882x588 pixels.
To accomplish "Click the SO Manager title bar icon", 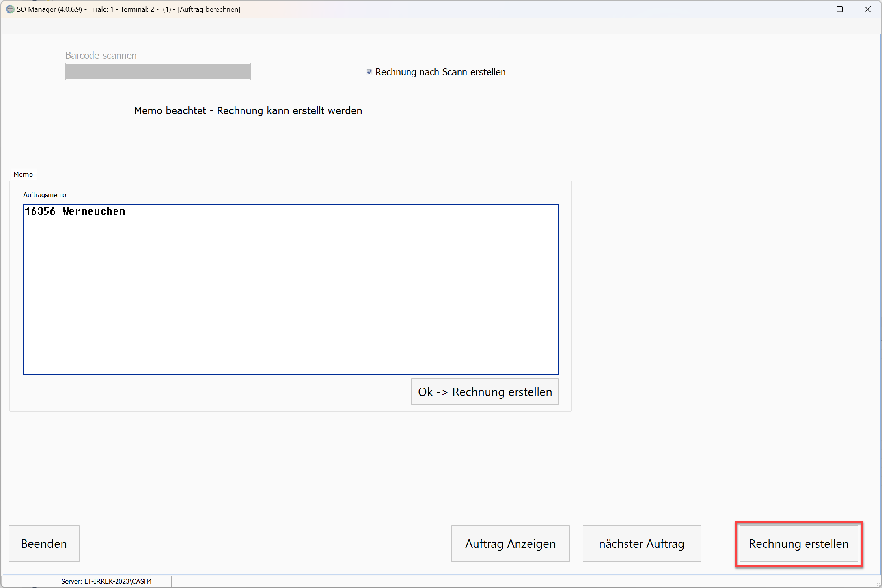I will [x=10, y=9].
